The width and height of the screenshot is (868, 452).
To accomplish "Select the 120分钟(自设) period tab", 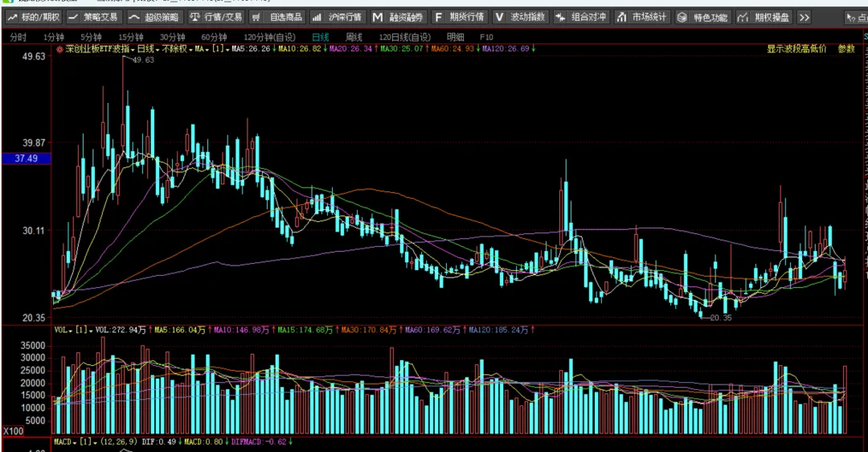I will (x=269, y=37).
